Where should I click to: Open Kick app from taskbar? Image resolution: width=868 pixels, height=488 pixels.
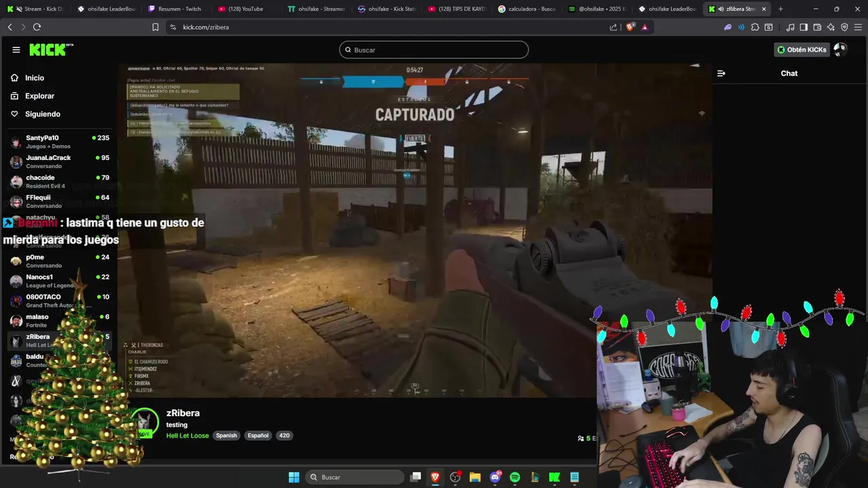click(x=555, y=477)
